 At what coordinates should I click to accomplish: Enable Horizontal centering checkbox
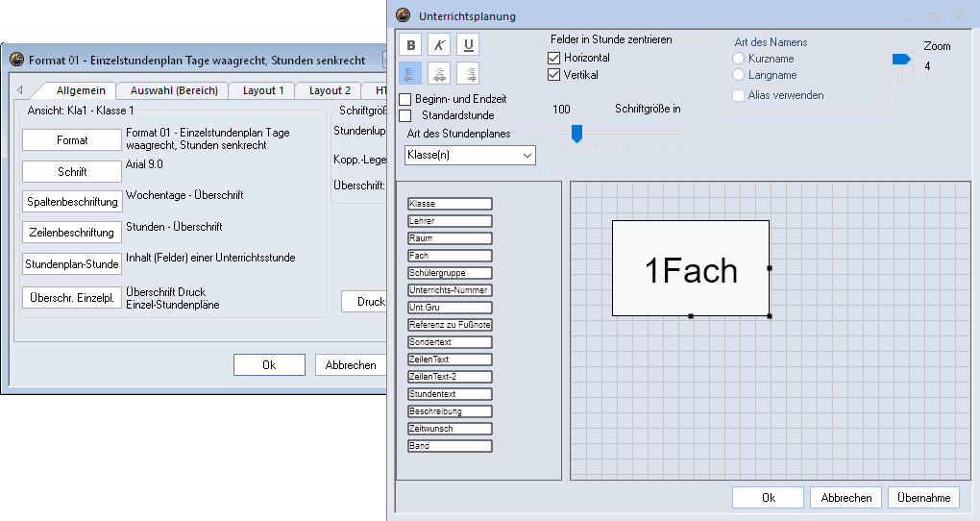click(553, 59)
